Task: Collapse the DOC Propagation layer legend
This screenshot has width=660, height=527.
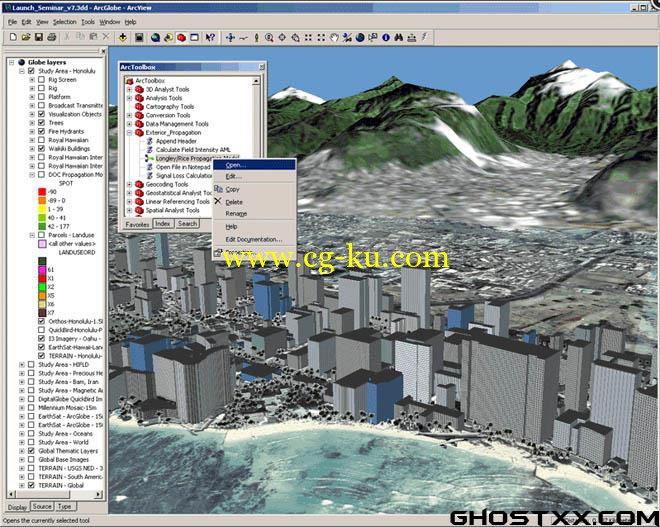Action: coord(32,175)
